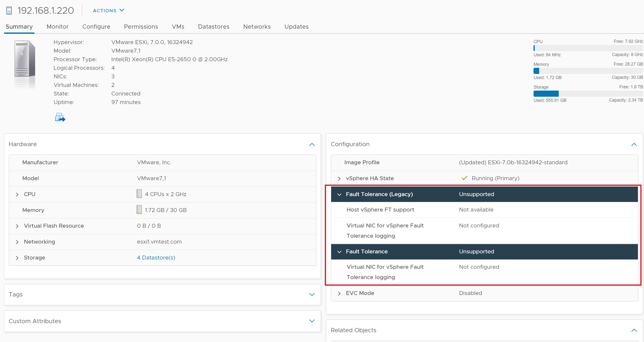The height and width of the screenshot is (342, 644).
Task: Expand the EVC Mode row
Action: pos(339,293)
